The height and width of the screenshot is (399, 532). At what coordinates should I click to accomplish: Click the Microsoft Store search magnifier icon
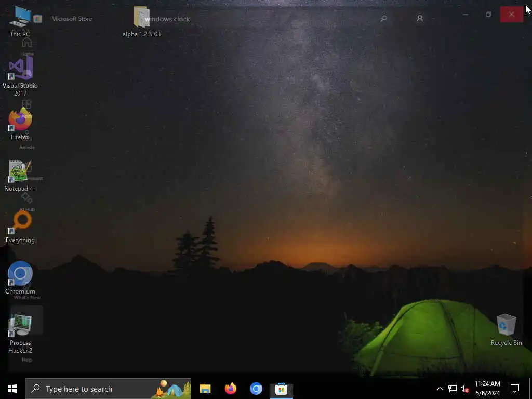coord(384,18)
